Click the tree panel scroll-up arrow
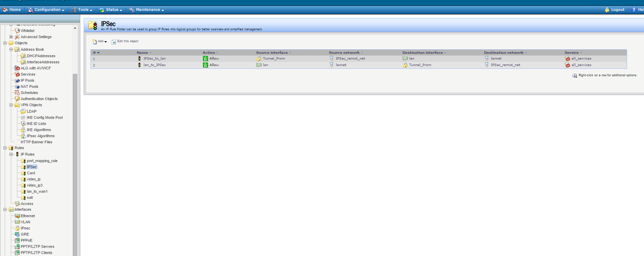This screenshot has width=644, height=256. click(75, 28)
